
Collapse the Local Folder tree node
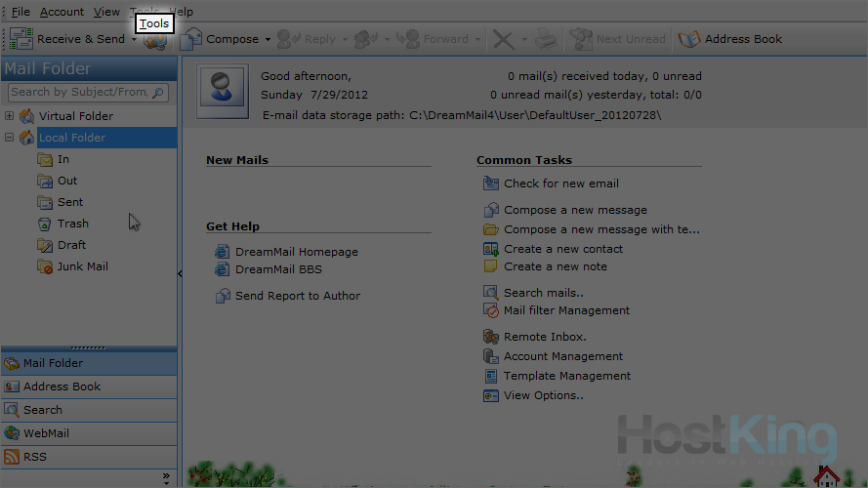(x=10, y=138)
